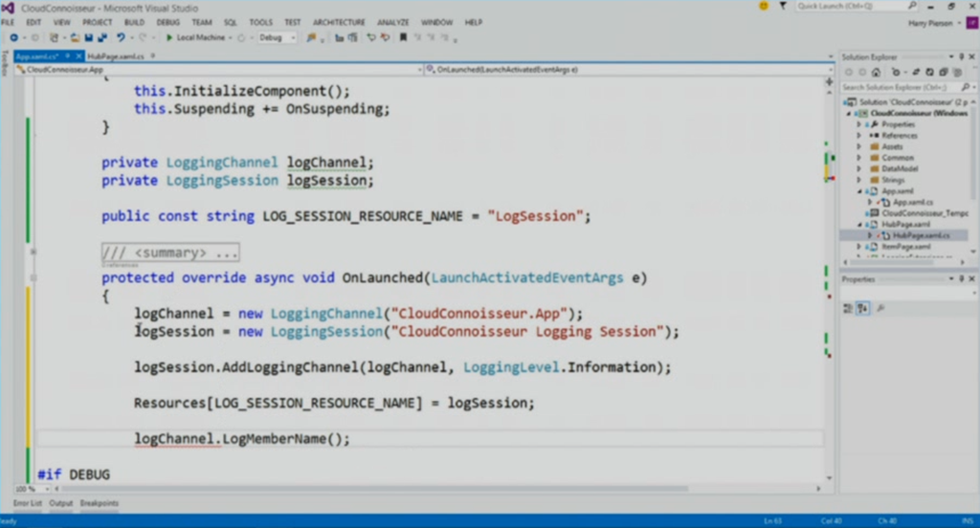The image size is (980, 528).
Task: Open the ARCHITECTURE menu
Action: tap(339, 23)
